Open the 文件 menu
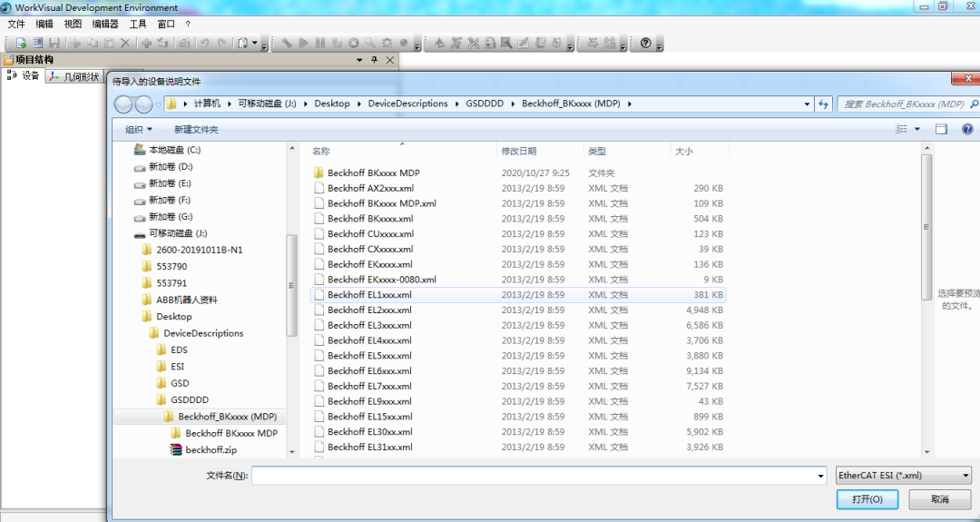980x522 pixels. click(16, 24)
